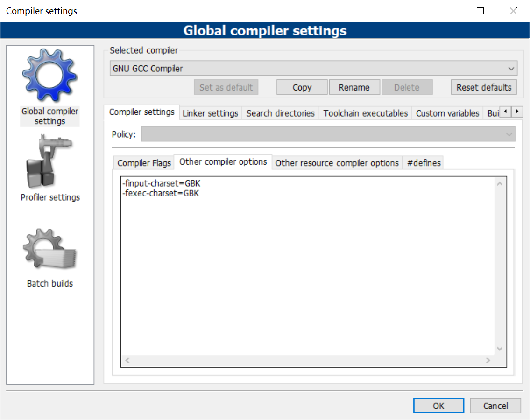Click the Copy compiler button
This screenshot has height=420, width=530.
302,88
